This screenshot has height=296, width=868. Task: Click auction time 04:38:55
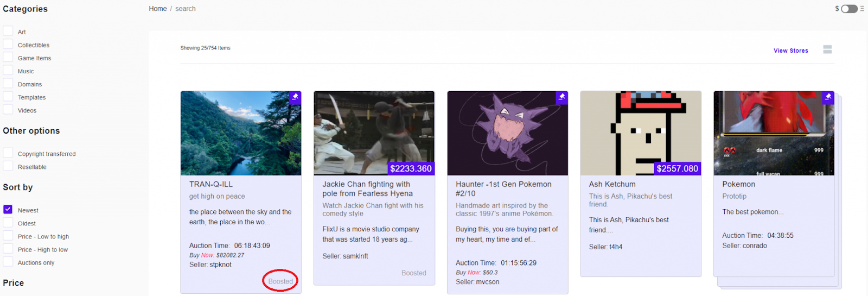[780, 235]
